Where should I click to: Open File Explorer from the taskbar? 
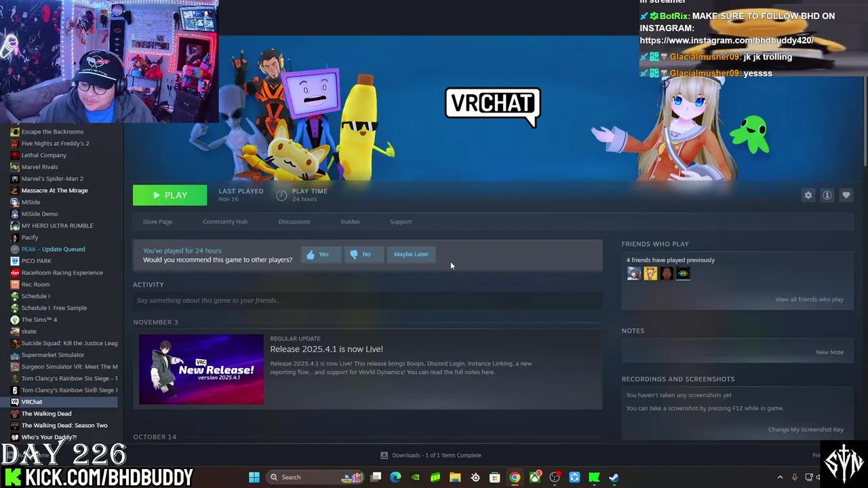(x=455, y=477)
